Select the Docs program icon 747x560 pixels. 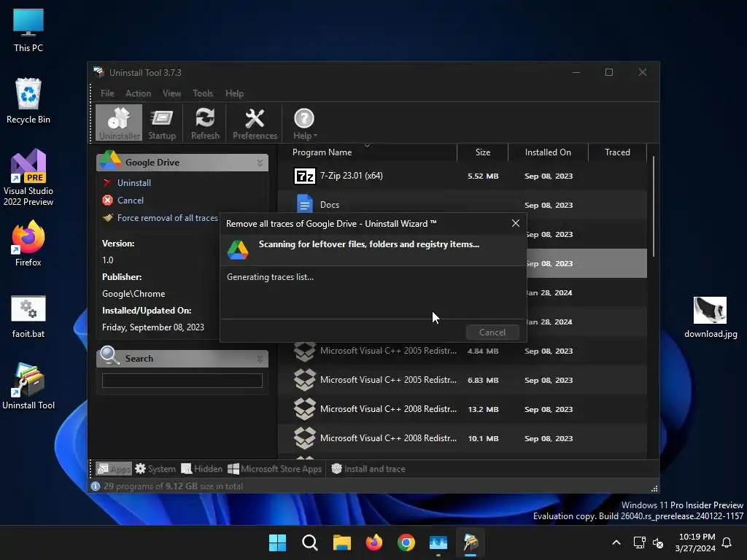click(304, 205)
